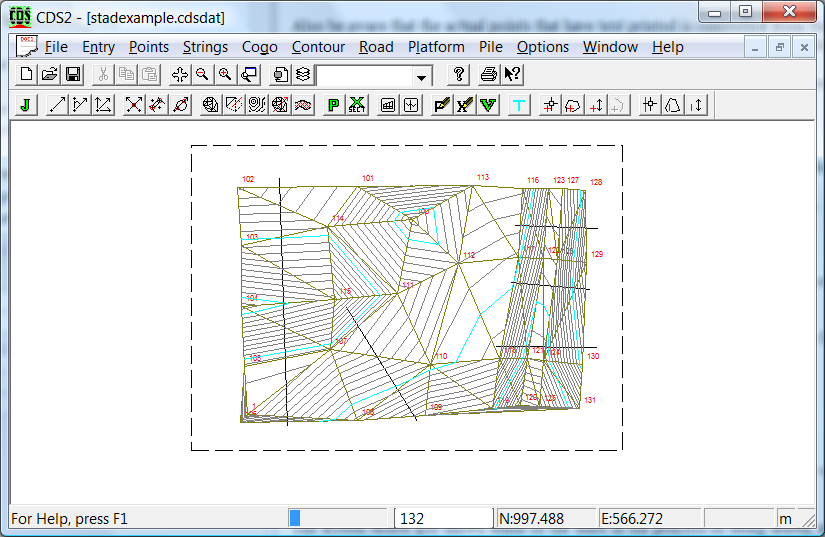Click the context help arrow icon
This screenshot has height=537, width=825.
[512, 75]
